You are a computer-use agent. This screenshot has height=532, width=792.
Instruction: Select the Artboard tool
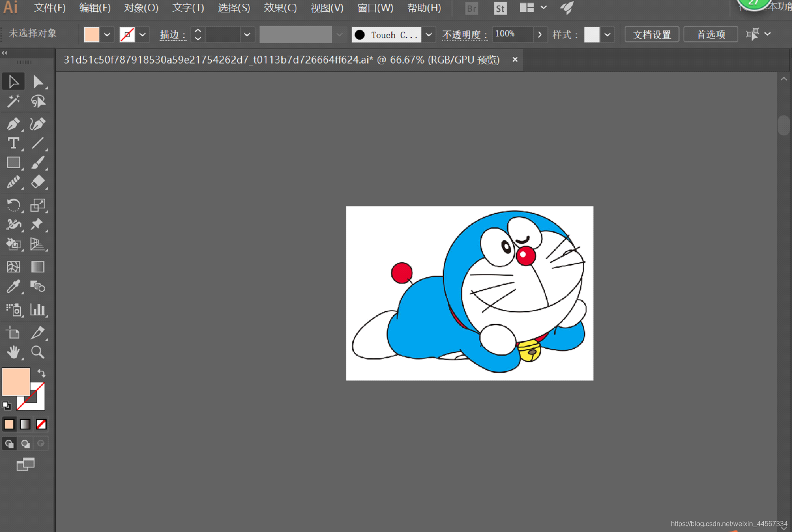(x=13, y=332)
